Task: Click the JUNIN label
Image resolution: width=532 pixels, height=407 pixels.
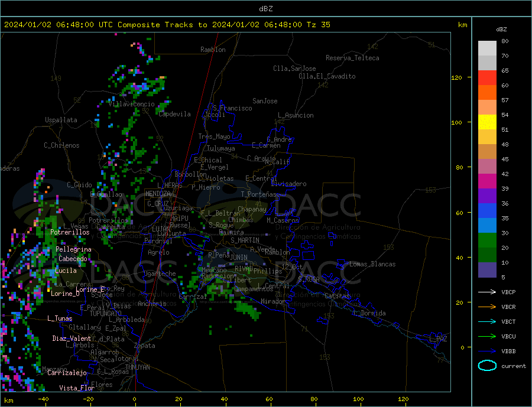Action: [239, 258]
